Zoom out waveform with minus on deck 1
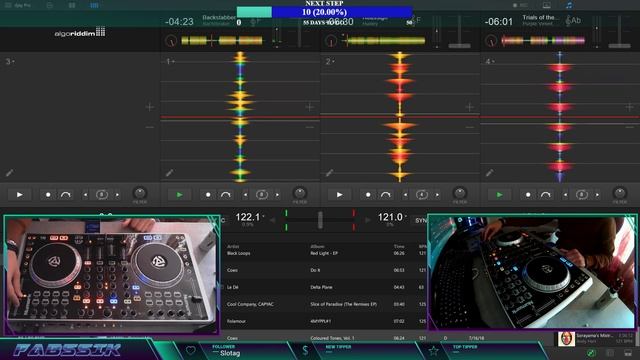The width and height of the screenshot is (640, 360). (x=309, y=127)
